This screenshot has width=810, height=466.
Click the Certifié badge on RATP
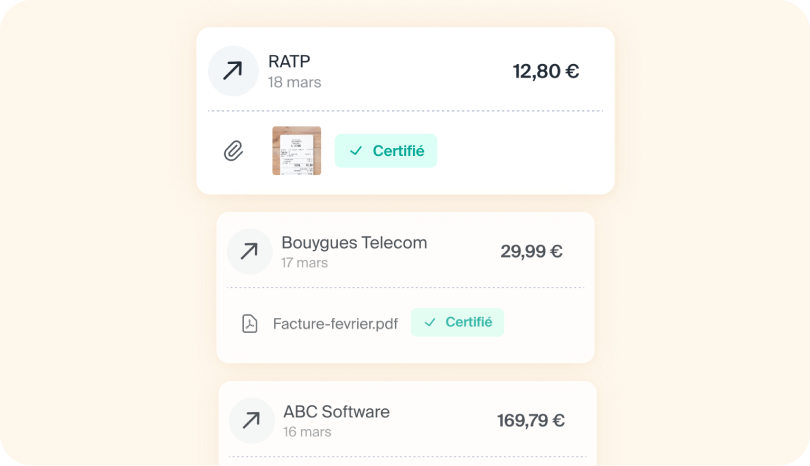386,151
